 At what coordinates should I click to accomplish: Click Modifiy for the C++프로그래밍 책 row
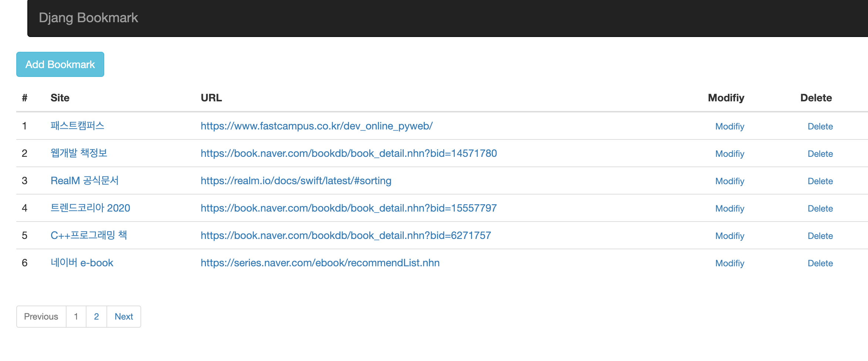point(730,236)
